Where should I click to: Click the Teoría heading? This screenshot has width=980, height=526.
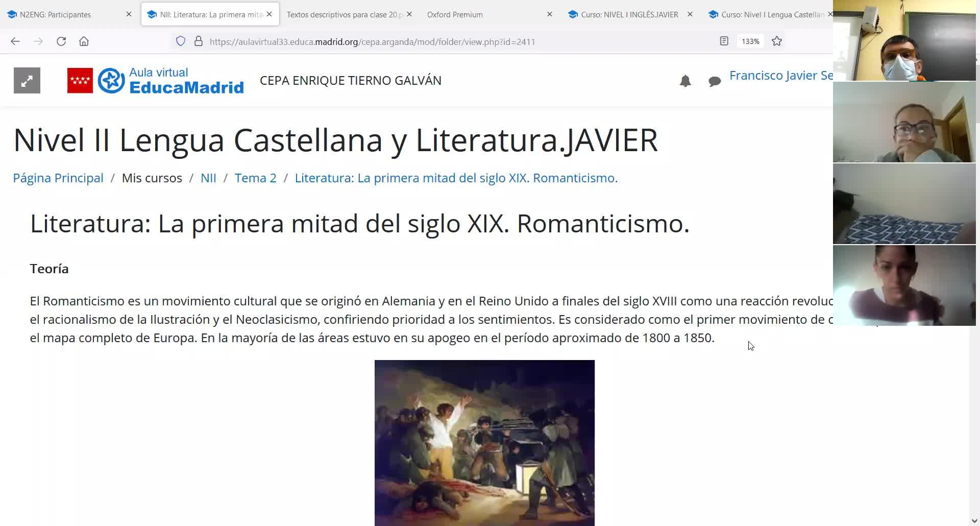coord(49,269)
